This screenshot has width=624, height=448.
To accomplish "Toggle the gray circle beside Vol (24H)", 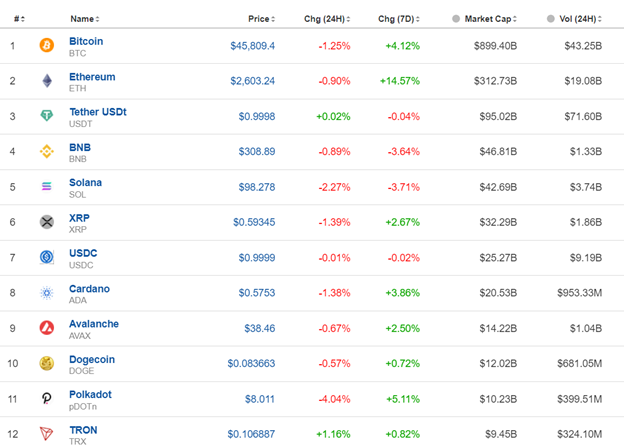I will point(551,19).
